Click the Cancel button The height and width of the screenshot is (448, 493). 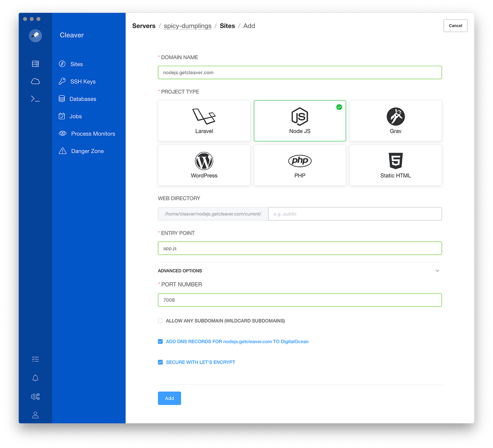(x=455, y=25)
